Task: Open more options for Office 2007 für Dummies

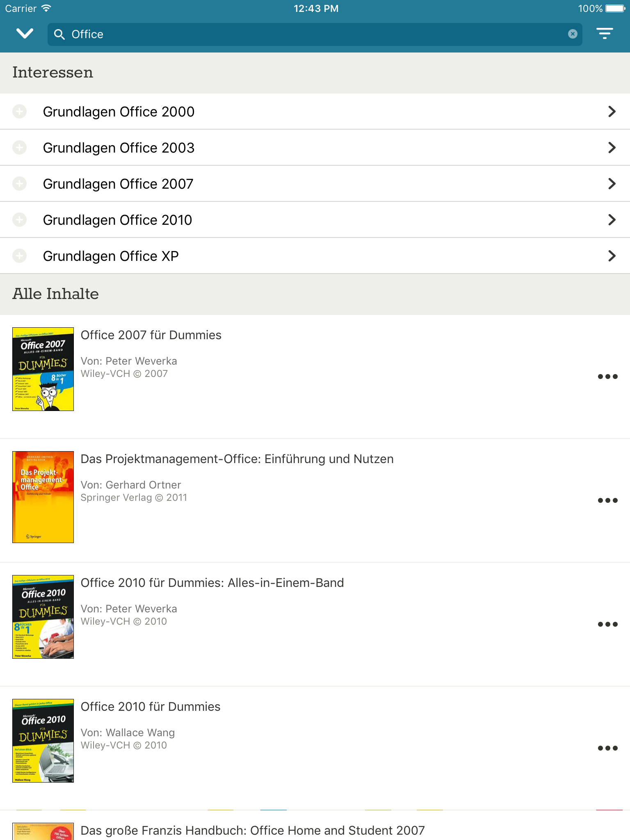Action: 607,377
